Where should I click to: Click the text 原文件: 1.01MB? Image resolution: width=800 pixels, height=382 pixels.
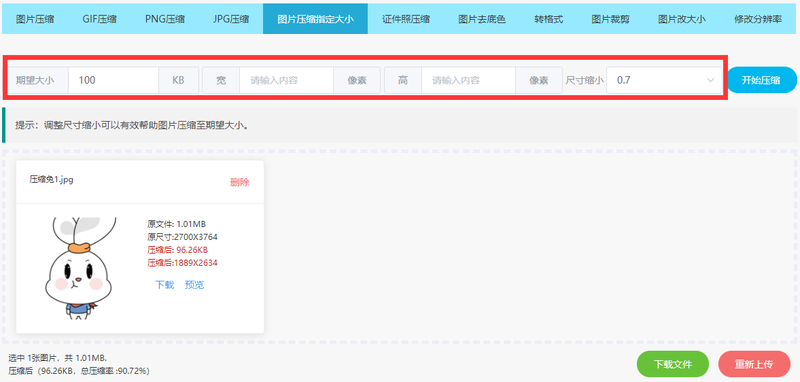[177, 224]
